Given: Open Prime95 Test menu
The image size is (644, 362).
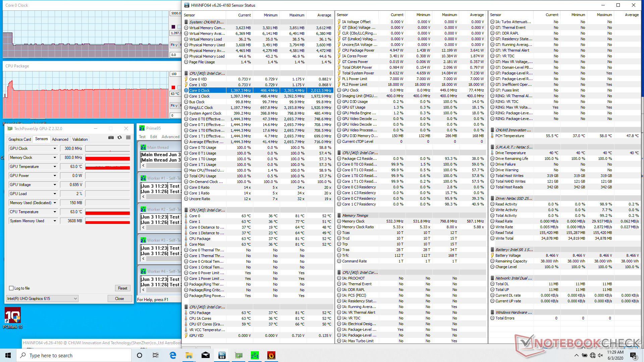Looking at the screenshot, I should (x=142, y=137).
